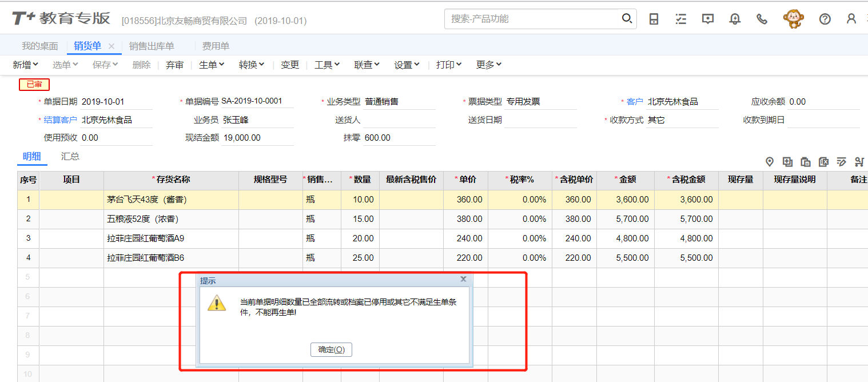The width and height of the screenshot is (868, 382).
Task: Click the phone support icon
Action: [762, 19]
